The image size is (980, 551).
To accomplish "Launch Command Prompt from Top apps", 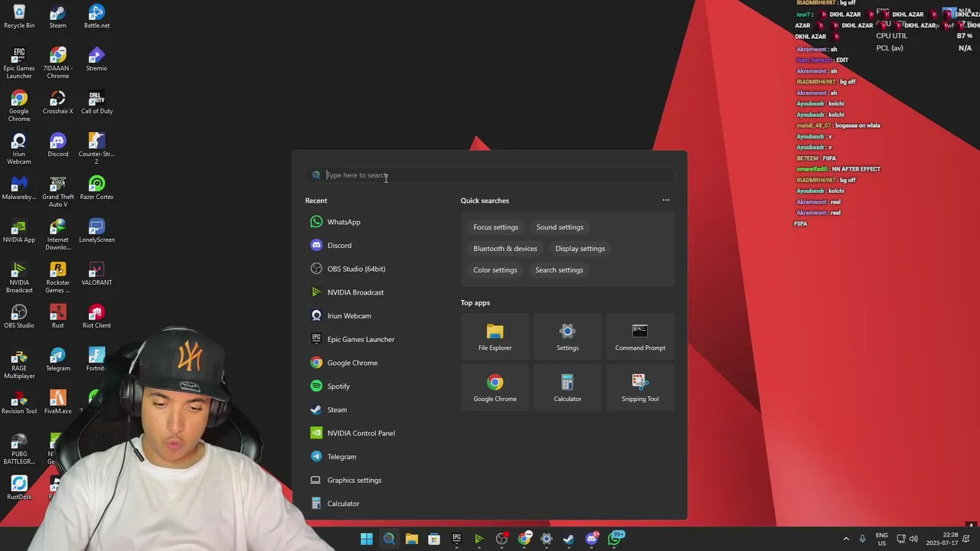I will [640, 337].
